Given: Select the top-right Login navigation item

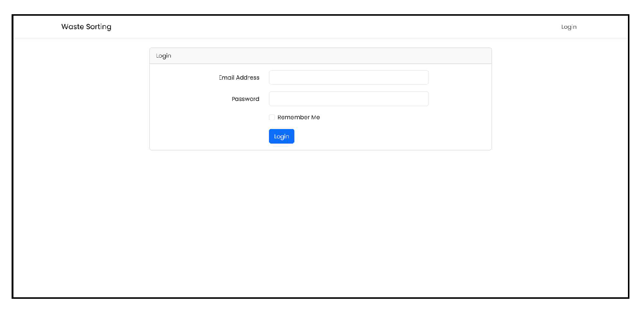Looking at the screenshot, I should [569, 27].
